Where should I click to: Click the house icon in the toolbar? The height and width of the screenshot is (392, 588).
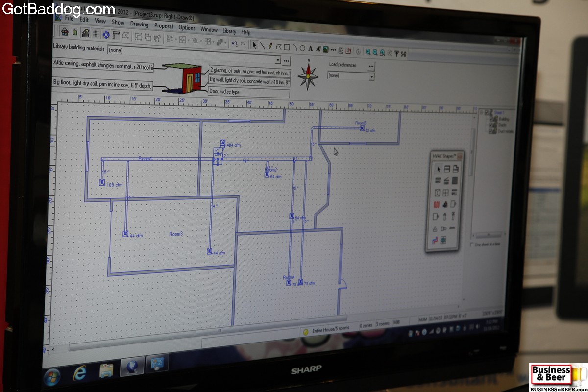[64, 32]
